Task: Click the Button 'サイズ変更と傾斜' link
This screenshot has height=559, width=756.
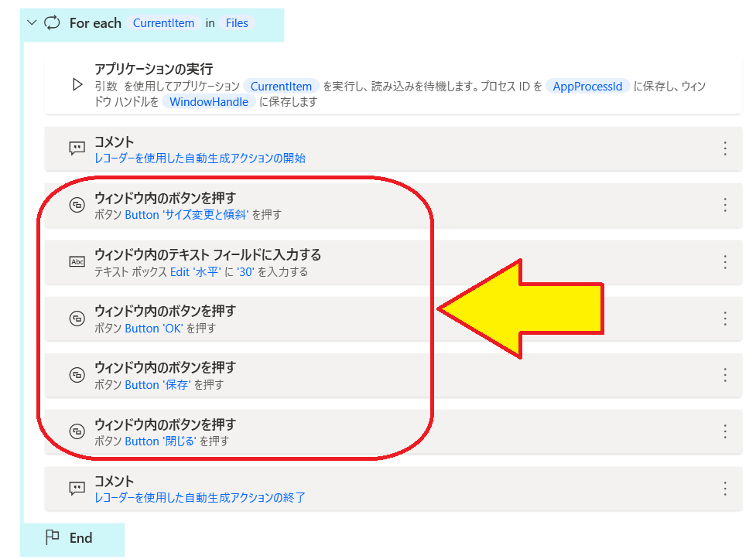Action: [x=186, y=215]
